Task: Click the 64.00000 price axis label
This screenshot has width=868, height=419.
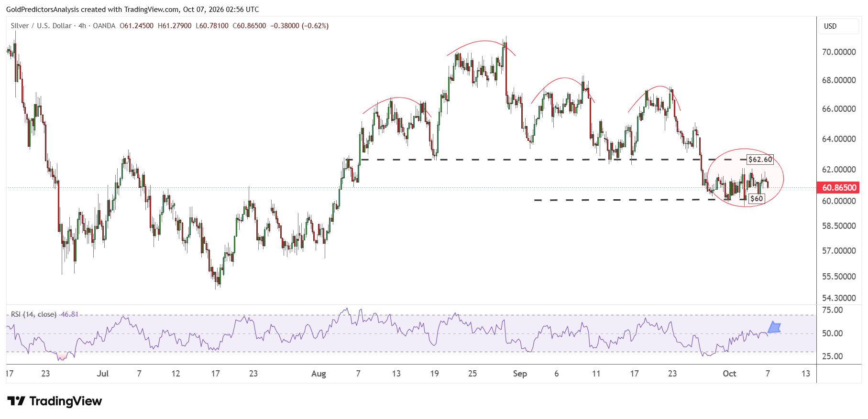Action: [x=839, y=139]
